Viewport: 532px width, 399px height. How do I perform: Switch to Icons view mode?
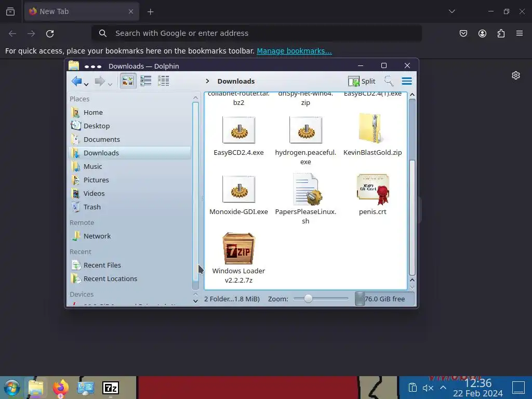pos(128,81)
